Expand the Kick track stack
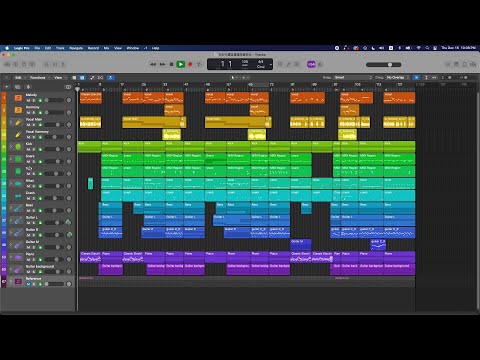 tap(11, 147)
